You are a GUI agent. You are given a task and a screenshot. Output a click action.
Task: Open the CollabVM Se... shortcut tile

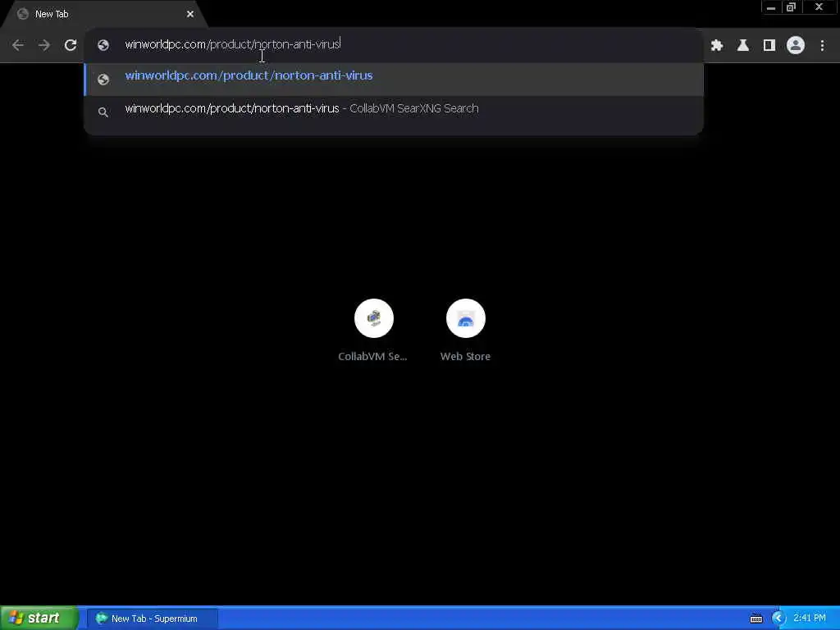[373, 331]
